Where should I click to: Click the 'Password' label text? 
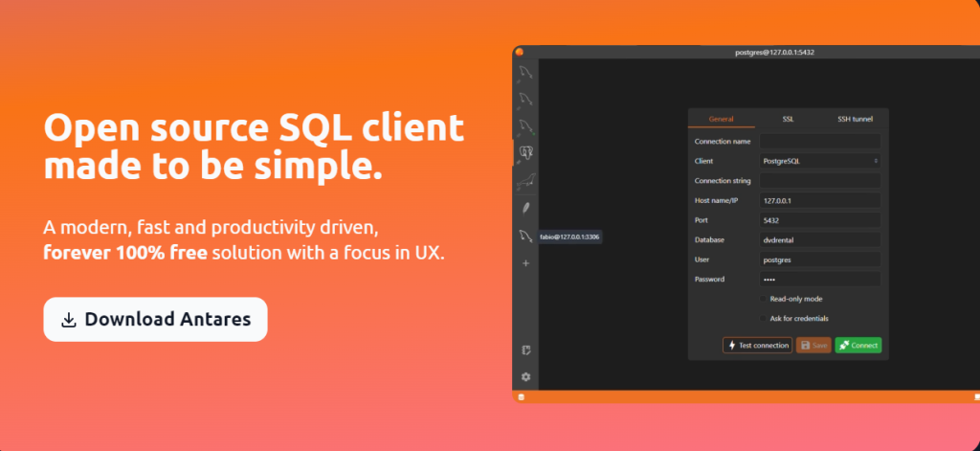[709, 279]
